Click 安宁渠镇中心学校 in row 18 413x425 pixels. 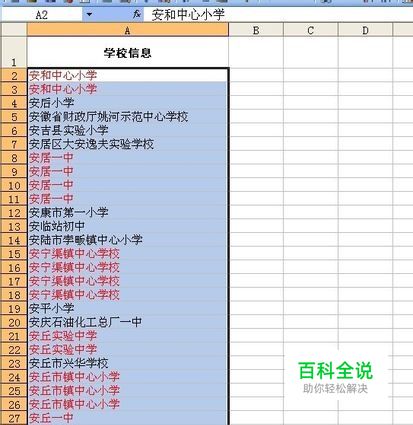coord(128,295)
